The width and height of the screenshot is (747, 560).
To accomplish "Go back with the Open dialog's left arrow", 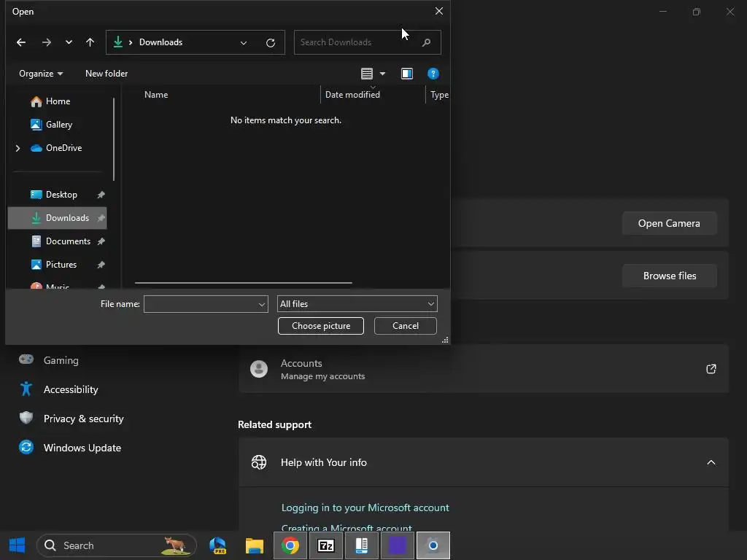I will pos(21,42).
